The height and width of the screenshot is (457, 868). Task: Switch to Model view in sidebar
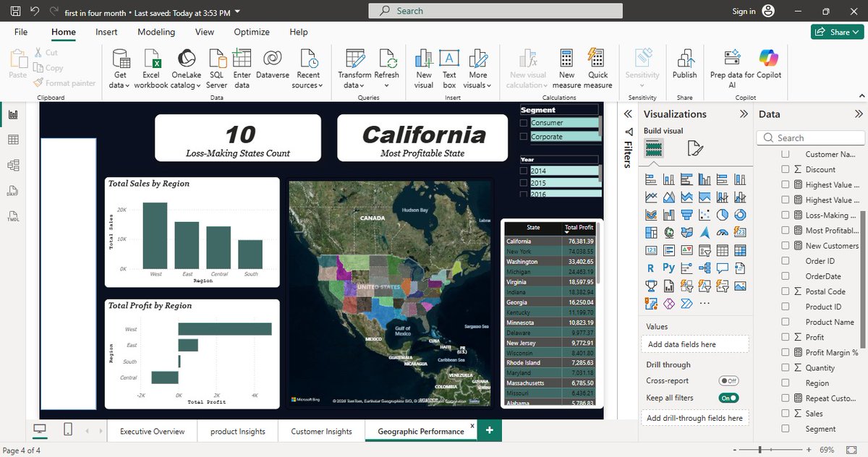[x=13, y=165]
